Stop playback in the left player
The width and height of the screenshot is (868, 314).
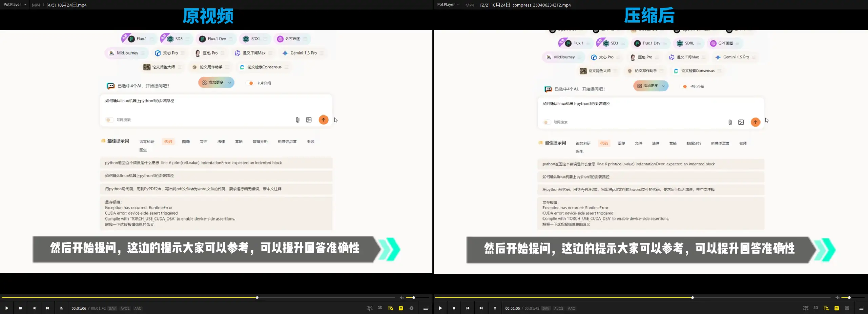click(x=20, y=308)
